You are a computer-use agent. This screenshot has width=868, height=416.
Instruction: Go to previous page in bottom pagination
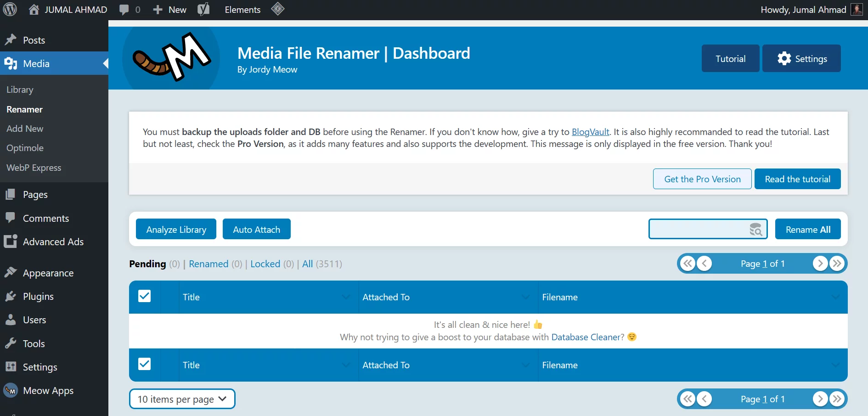pyautogui.click(x=705, y=399)
